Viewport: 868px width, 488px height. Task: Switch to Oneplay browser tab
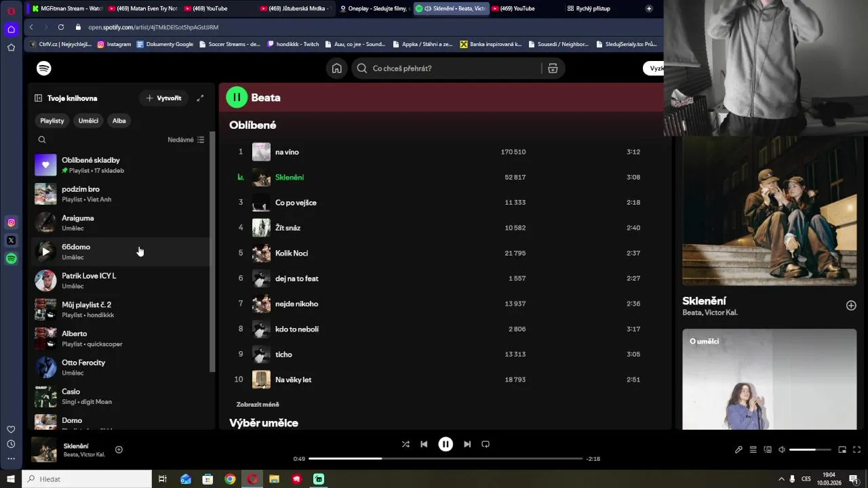coord(374,9)
